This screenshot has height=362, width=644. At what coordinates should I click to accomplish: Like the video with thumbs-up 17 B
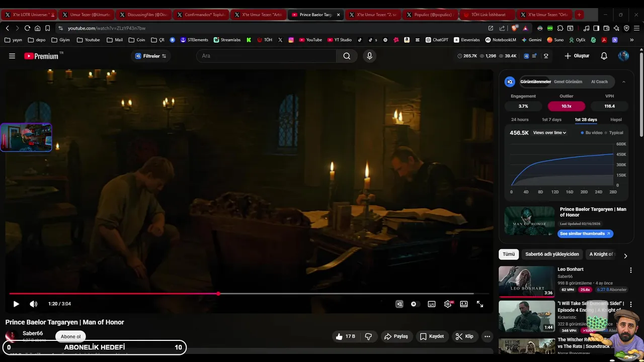[345, 336]
